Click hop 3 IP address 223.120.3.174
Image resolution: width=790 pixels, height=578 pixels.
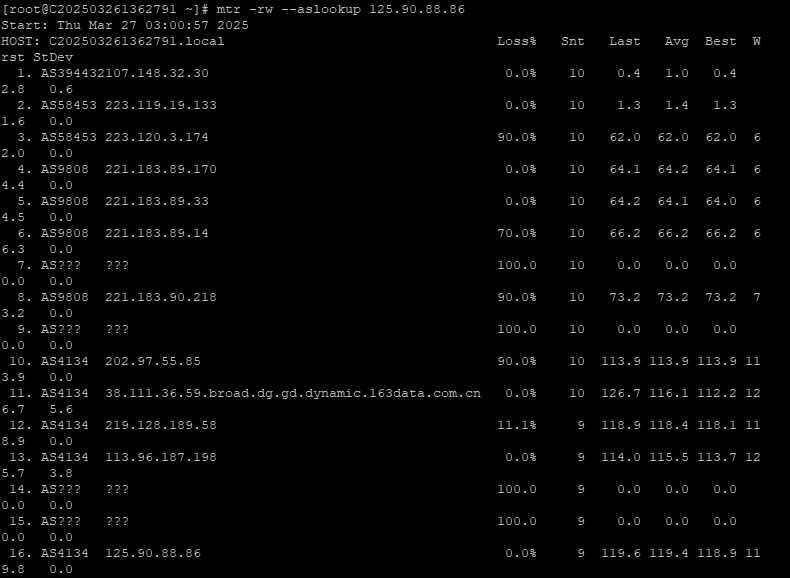[x=156, y=137]
